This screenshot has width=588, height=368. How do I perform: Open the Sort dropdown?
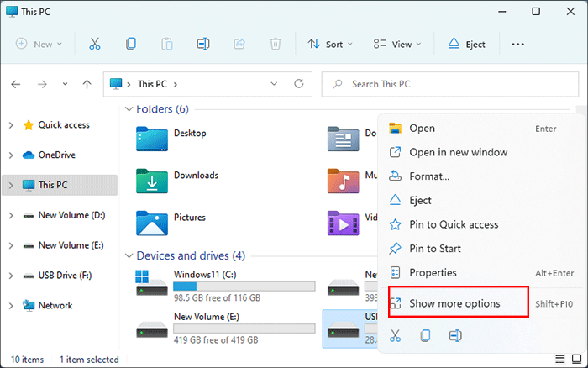(329, 44)
